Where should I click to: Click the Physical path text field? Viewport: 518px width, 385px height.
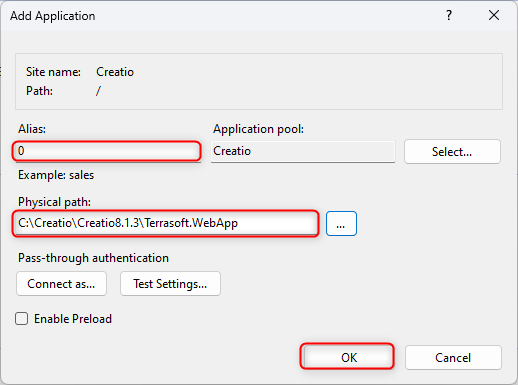click(165, 223)
